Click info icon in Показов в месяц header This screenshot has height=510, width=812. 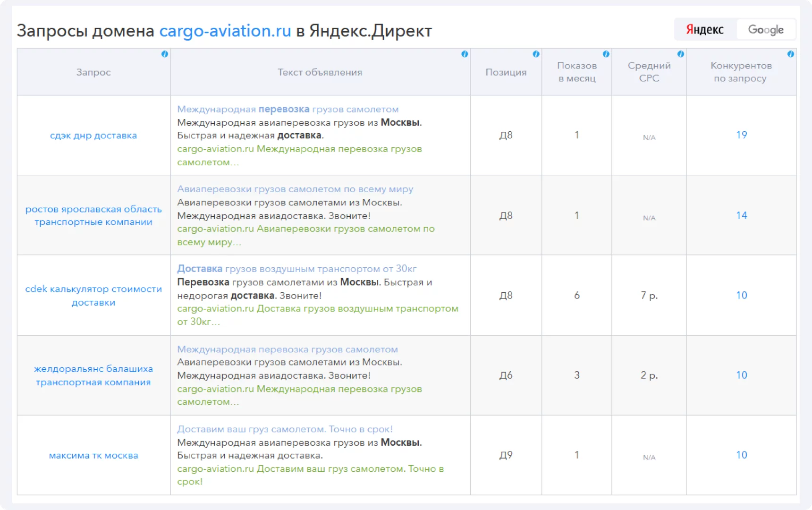pos(606,54)
